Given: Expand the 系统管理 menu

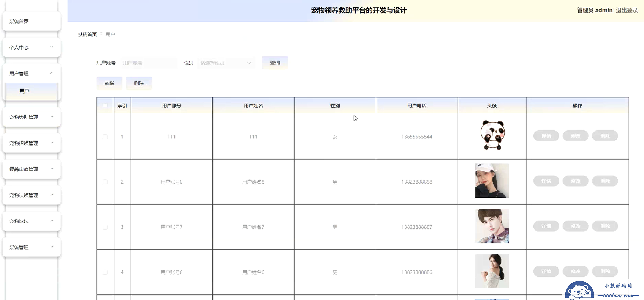Looking at the screenshot, I should tap(32, 247).
